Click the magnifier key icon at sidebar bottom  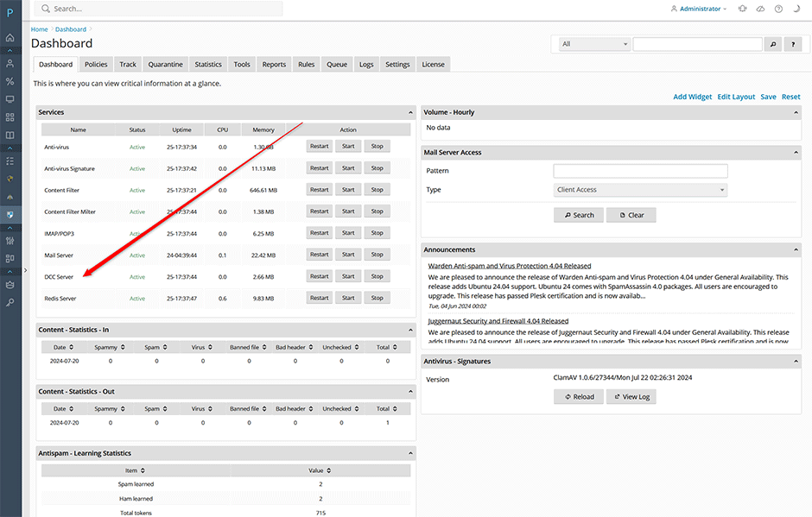(x=10, y=302)
